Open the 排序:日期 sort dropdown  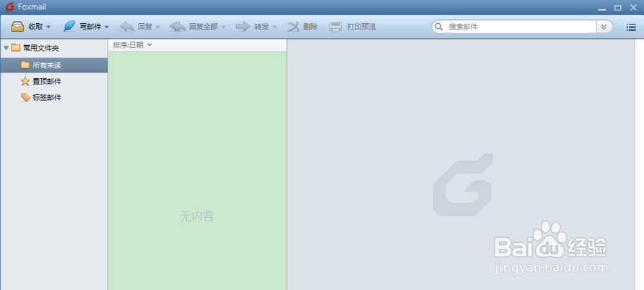[x=132, y=44]
